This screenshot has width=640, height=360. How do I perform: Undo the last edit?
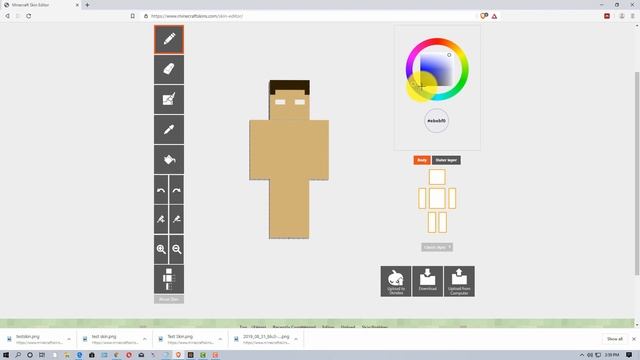(161, 190)
